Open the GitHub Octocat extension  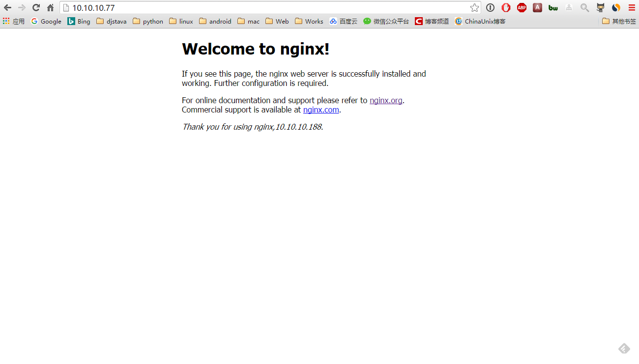point(600,7)
